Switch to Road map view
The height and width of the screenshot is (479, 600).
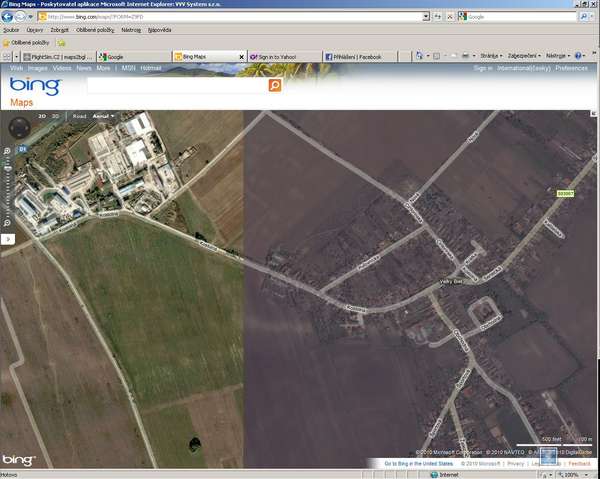[79, 116]
